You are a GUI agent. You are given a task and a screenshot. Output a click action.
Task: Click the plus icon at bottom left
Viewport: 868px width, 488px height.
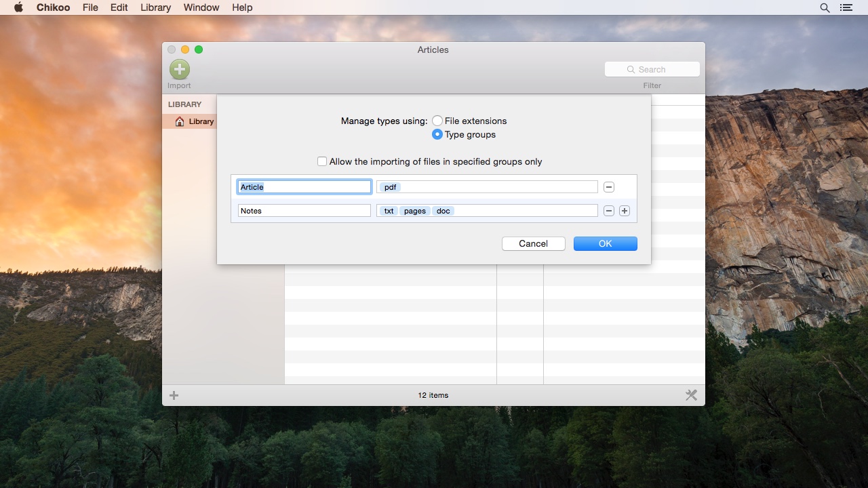click(174, 395)
